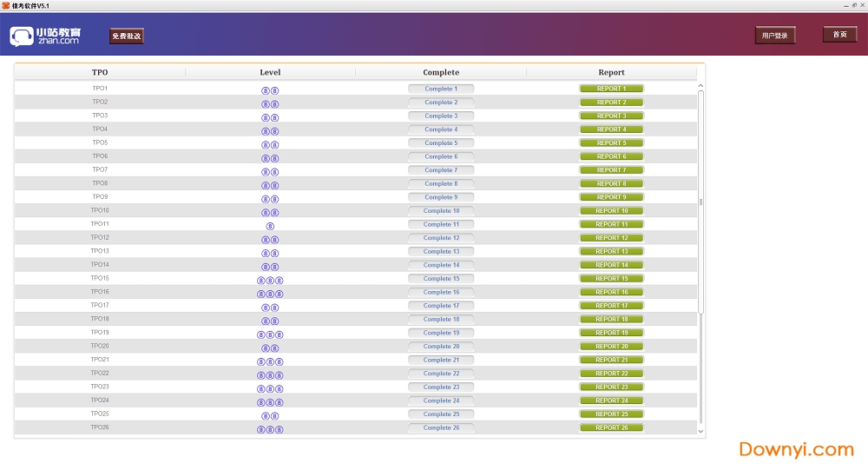Click the zhan.com logo in the header
Viewport: 868px width, 470px height.
[45, 36]
